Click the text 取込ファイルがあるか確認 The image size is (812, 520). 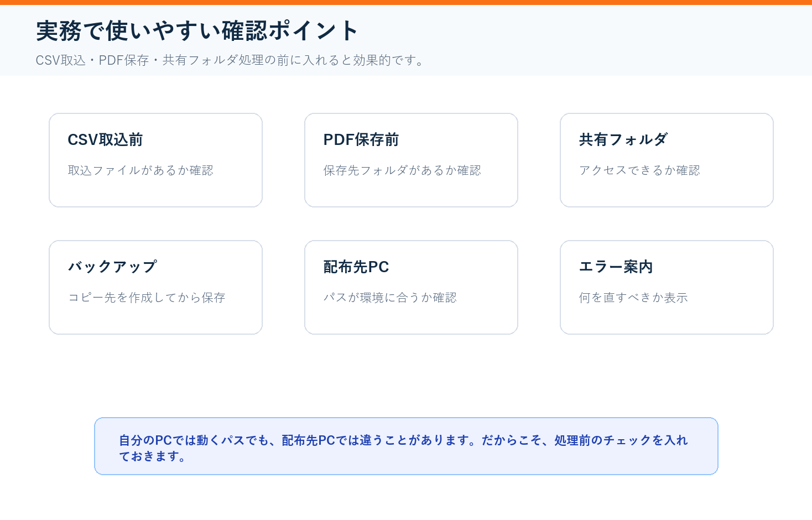coord(140,170)
